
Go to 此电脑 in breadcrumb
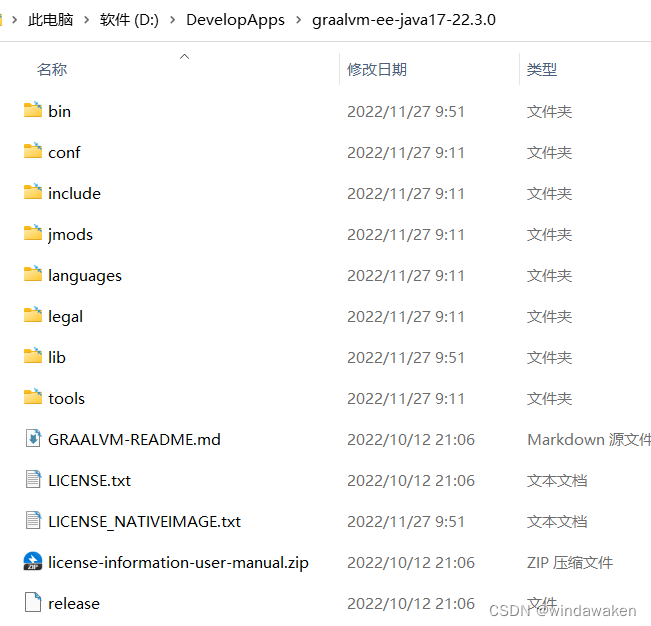coord(51,20)
